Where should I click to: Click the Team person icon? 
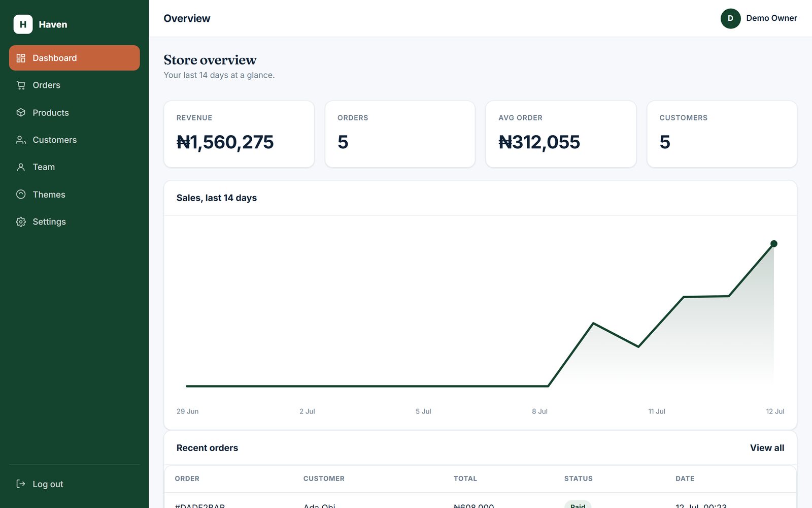(x=21, y=167)
